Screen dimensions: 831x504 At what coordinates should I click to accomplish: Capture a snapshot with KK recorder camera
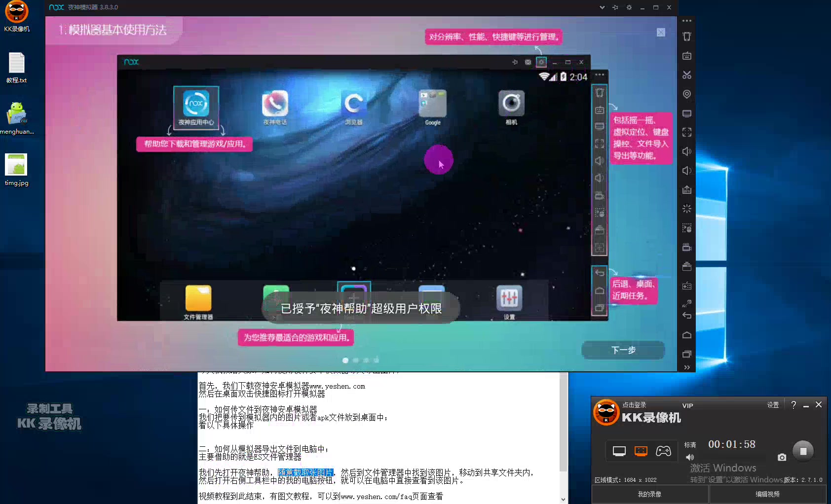[x=782, y=457]
